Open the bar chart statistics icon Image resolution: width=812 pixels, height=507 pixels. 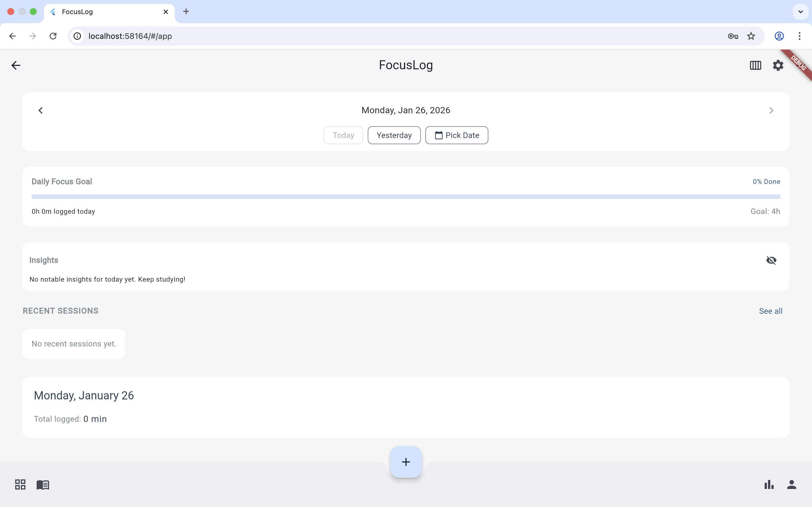click(x=769, y=484)
